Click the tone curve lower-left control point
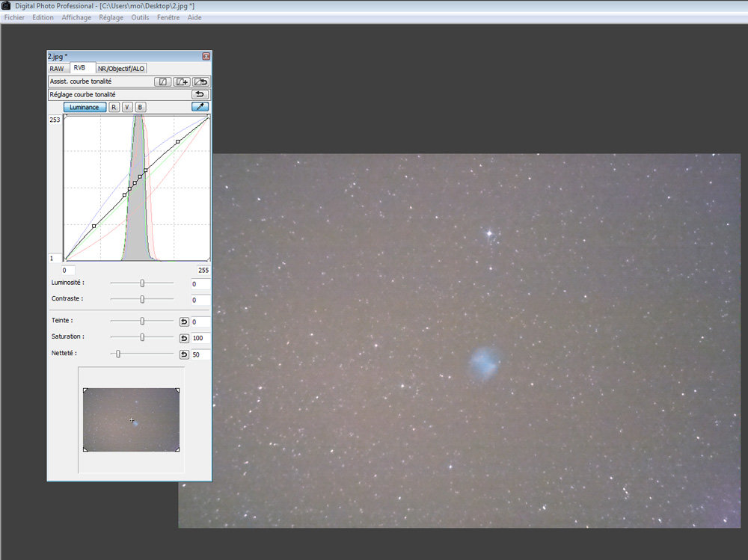The image size is (748, 560). coord(94,226)
